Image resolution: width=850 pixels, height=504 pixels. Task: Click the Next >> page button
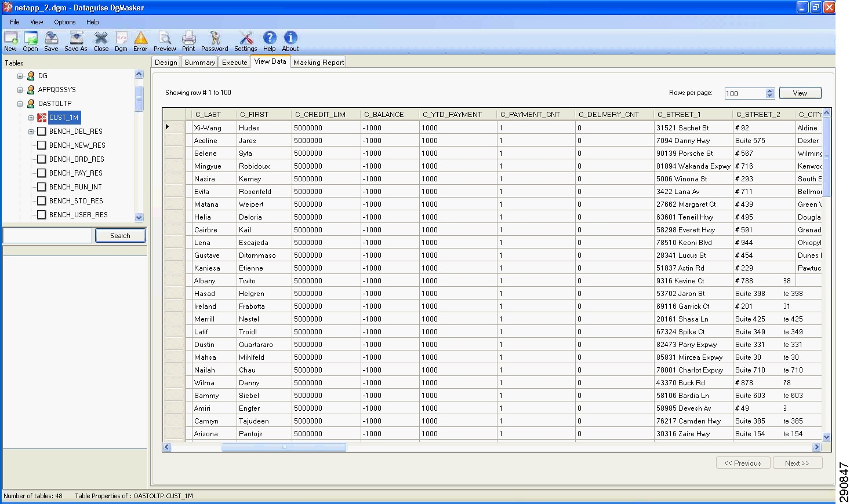797,463
